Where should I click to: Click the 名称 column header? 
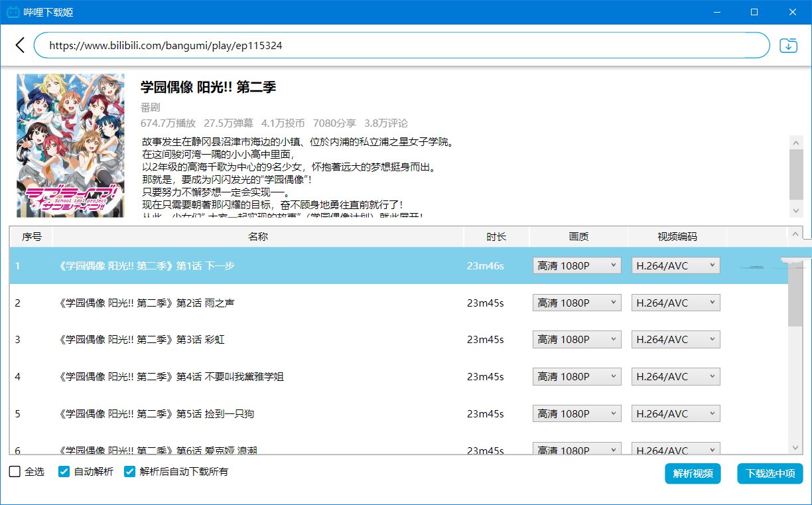tap(258, 236)
